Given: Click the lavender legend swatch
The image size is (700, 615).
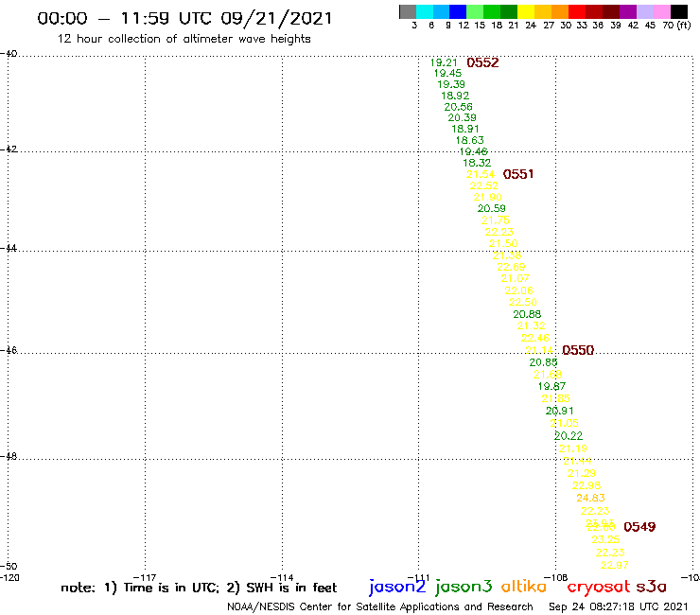Looking at the screenshot, I should tap(644, 11).
